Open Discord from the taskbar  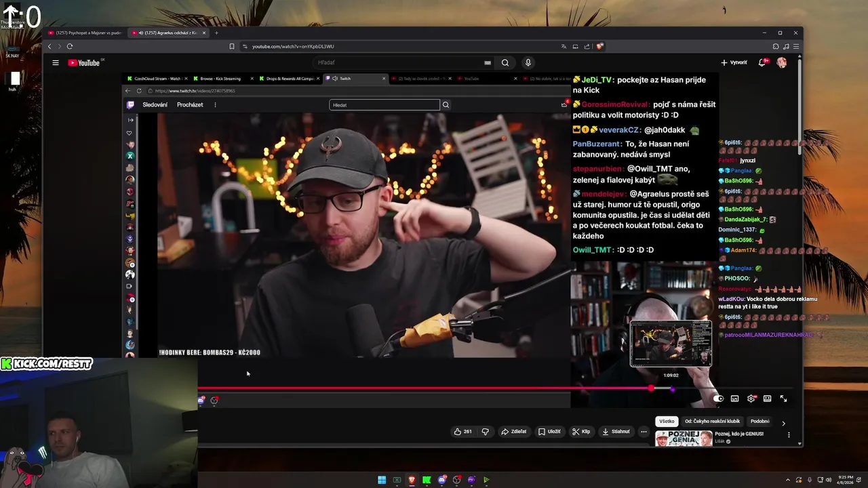tap(441, 480)
